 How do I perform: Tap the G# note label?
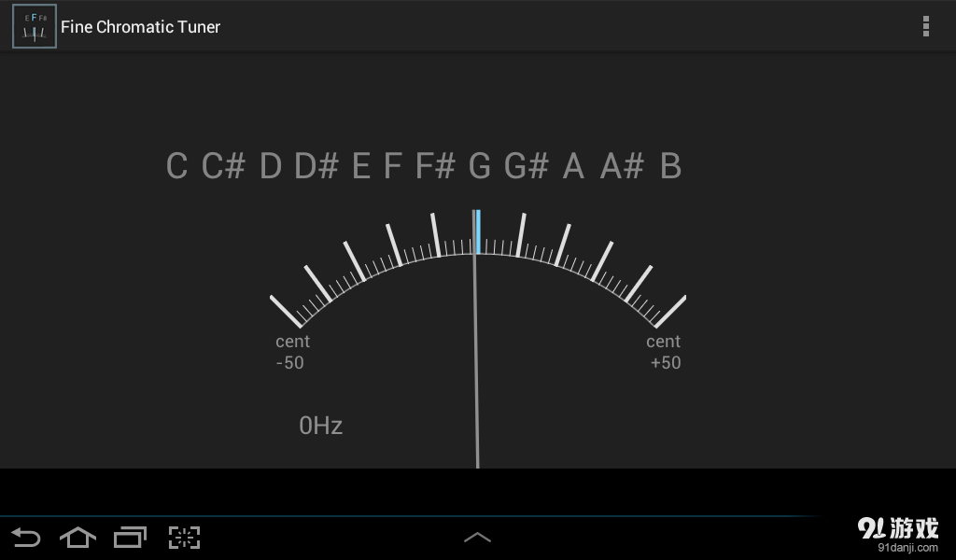527,167
